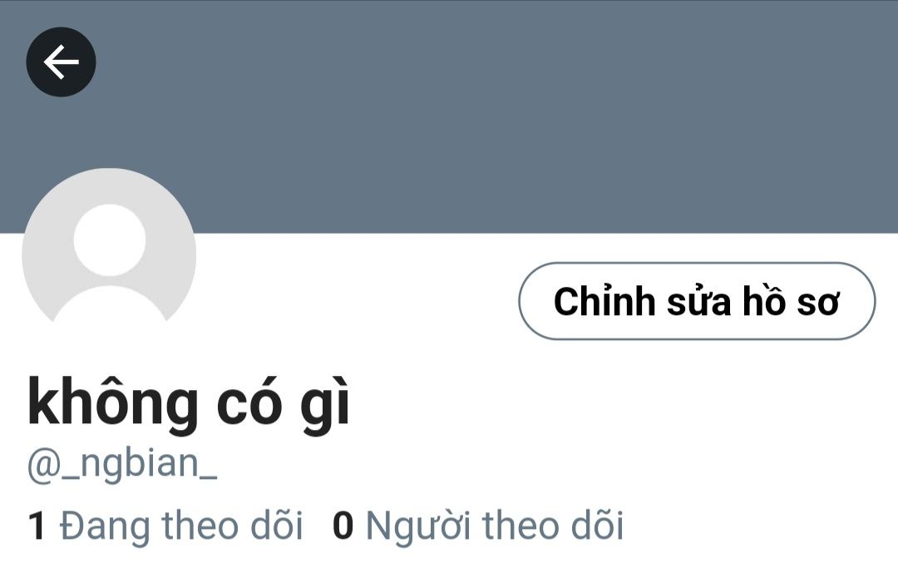Open the Đang theo dõi list
This screenshot has height=588, width=898.
click(165, 525)
